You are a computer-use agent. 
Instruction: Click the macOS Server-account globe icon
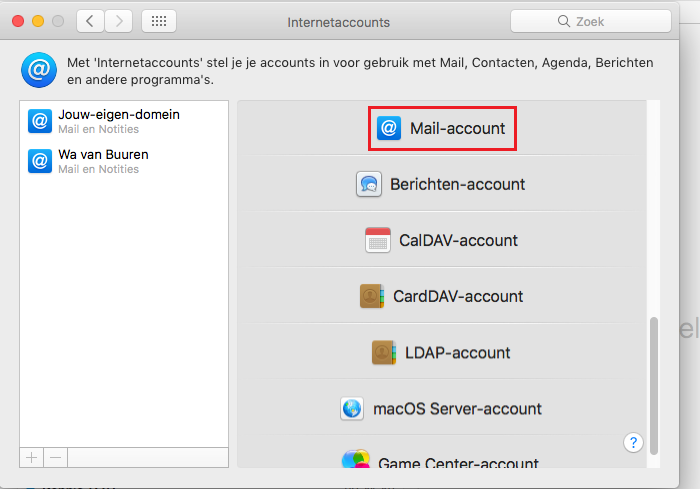(x=352, y=408)
